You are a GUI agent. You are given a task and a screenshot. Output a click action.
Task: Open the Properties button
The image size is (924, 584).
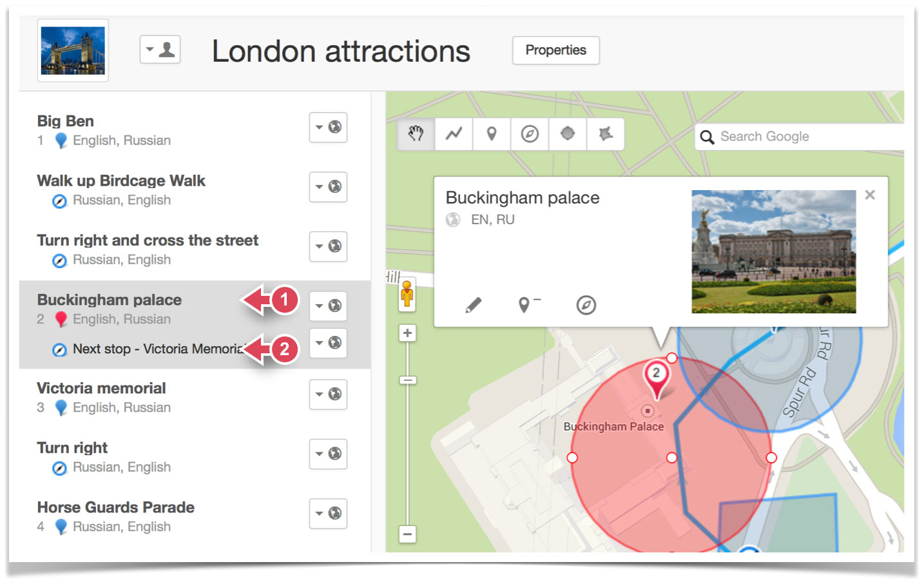(x=555, y=50)
